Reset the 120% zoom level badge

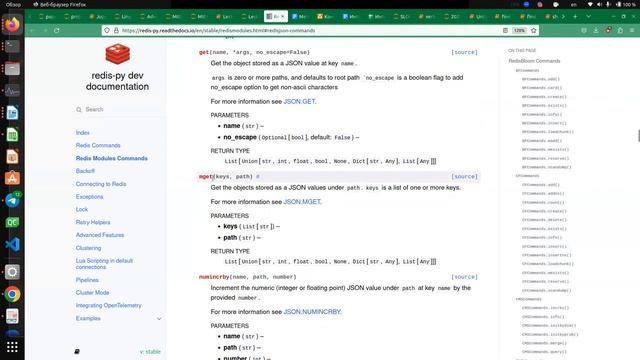519,31
